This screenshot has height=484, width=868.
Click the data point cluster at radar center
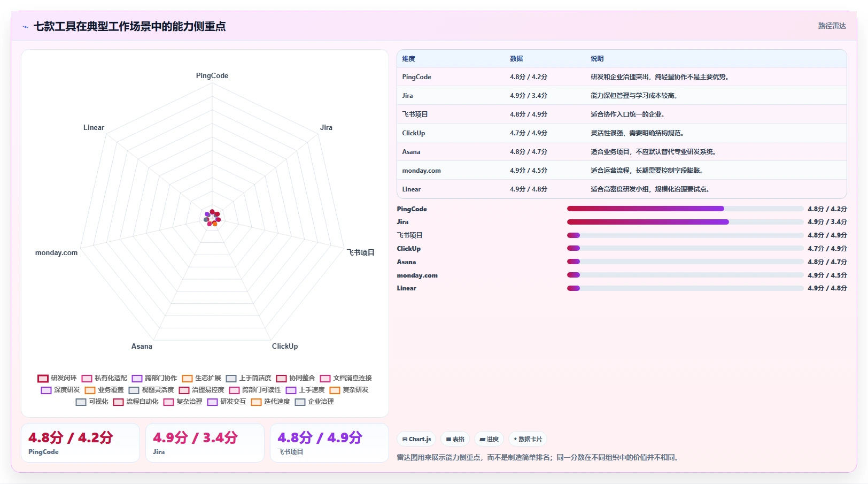coord(212,218)
